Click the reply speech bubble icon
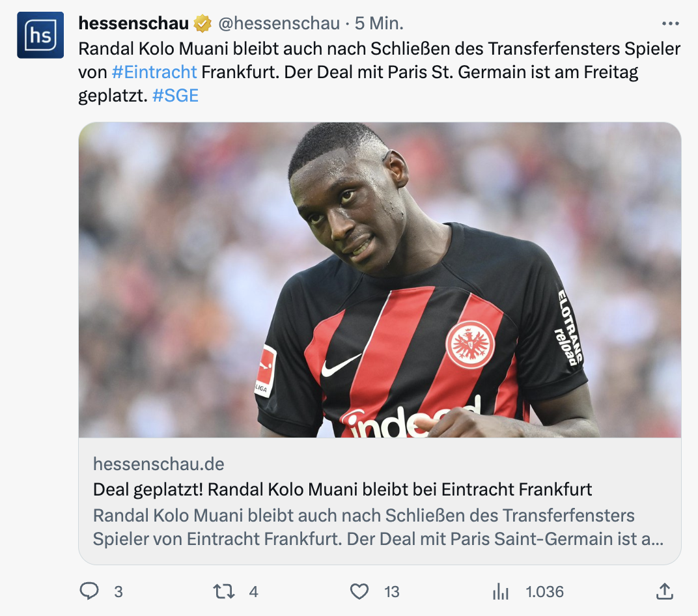This screenshot has width=698, height=616. pyautogui.click(x=89, y=591)
